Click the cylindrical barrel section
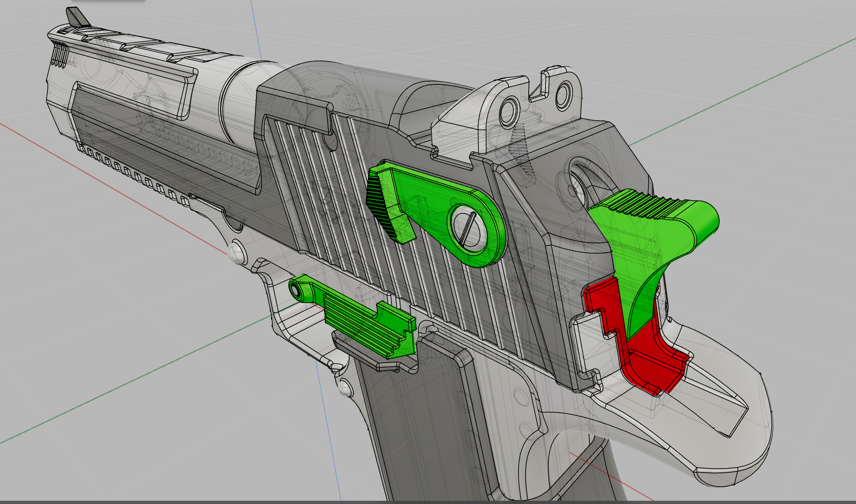The width and height of the screenshot is (856, 504). click(x=239, y=102)
